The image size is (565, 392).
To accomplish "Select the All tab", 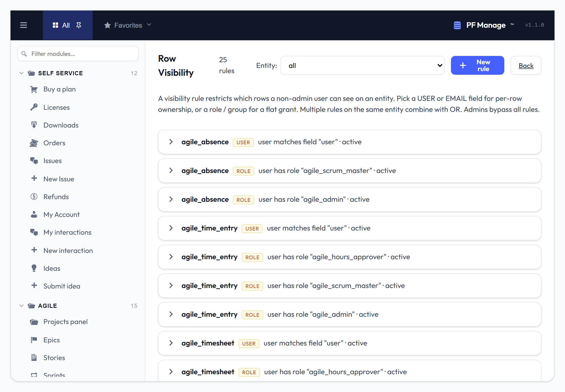I will (68, 25).
